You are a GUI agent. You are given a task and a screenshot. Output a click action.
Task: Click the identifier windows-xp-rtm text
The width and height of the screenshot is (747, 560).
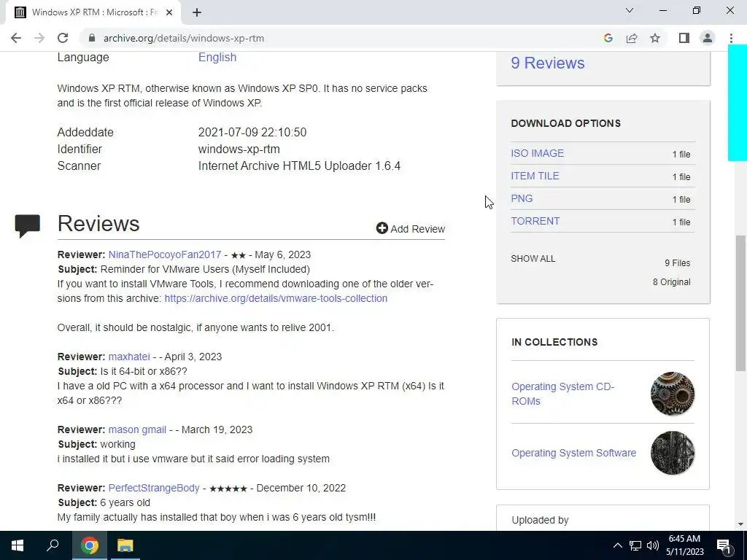tap(239, 149)
